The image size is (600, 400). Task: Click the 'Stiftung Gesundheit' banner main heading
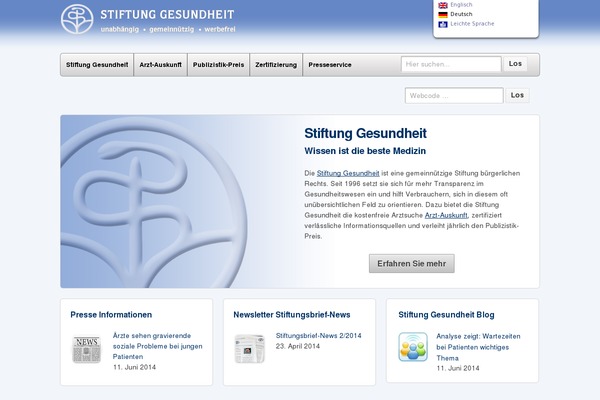pyautogui.click(x=365, y=133)
